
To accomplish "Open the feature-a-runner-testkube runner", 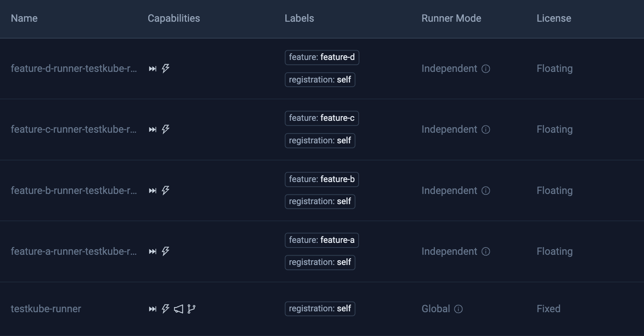I will point(74,251).
